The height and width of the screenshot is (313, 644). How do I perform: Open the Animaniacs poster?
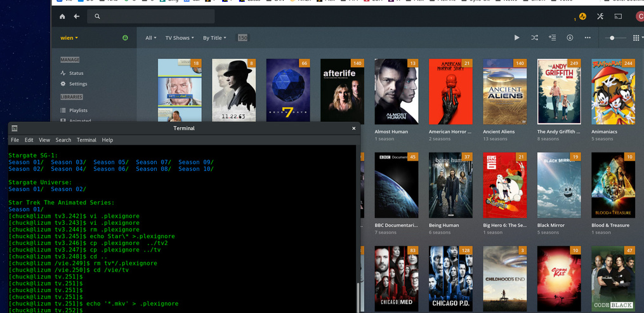(x=613, y=91)
